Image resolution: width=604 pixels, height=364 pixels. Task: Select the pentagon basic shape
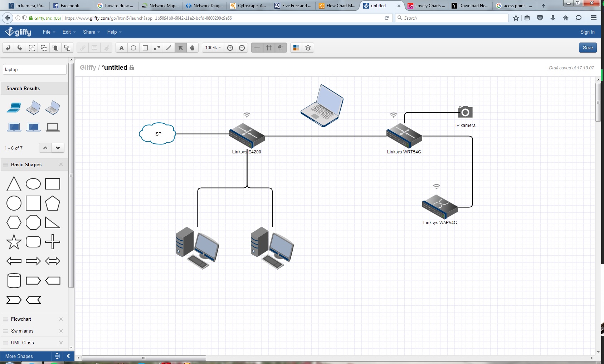pyautogui.click(x=53, y=203)
